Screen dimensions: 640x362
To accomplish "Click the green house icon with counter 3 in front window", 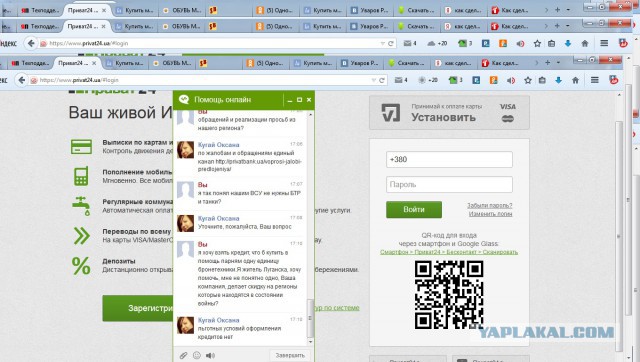I will click(455, 80).
